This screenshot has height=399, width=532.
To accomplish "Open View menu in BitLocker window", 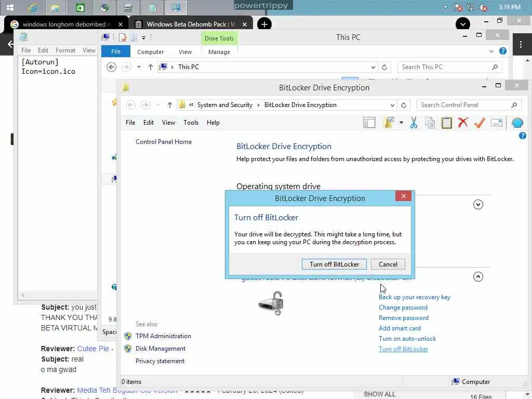I will (x=168, y=123).
